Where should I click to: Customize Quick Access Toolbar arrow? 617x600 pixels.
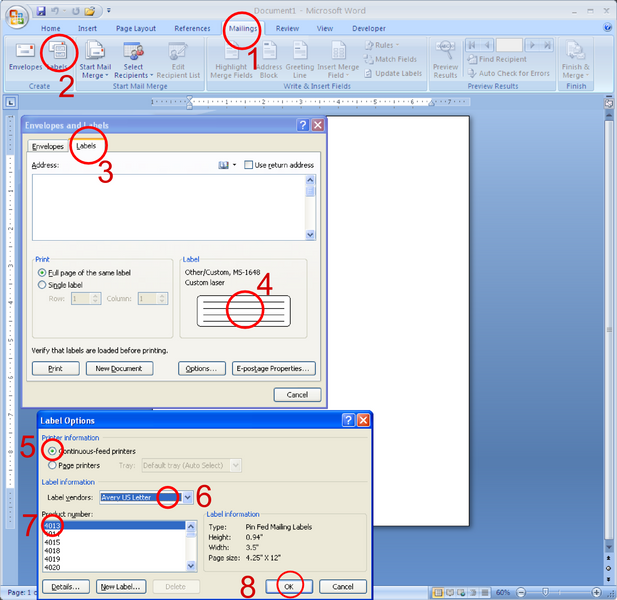pos(109,11)
